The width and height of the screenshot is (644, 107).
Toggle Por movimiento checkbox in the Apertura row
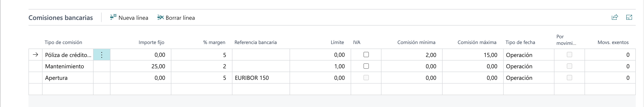coord(569,78)
